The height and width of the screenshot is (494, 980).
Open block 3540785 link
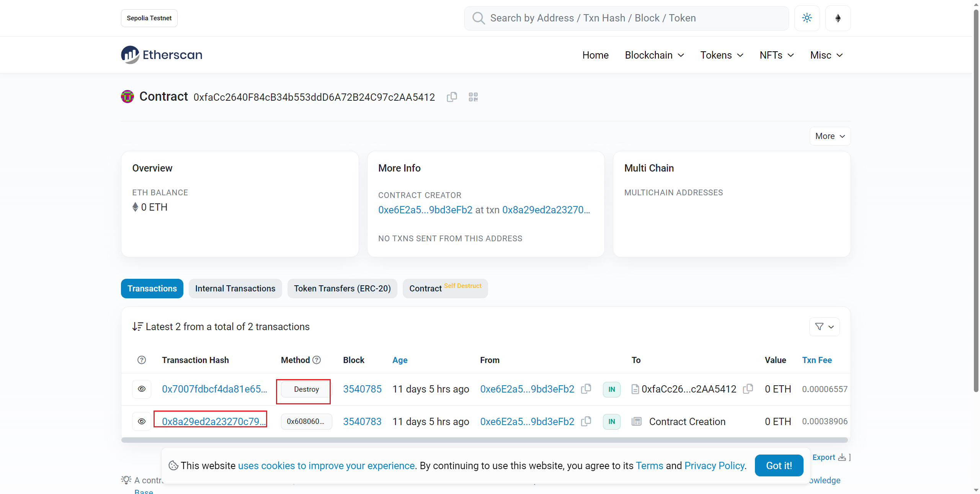[x=362, y=389]
